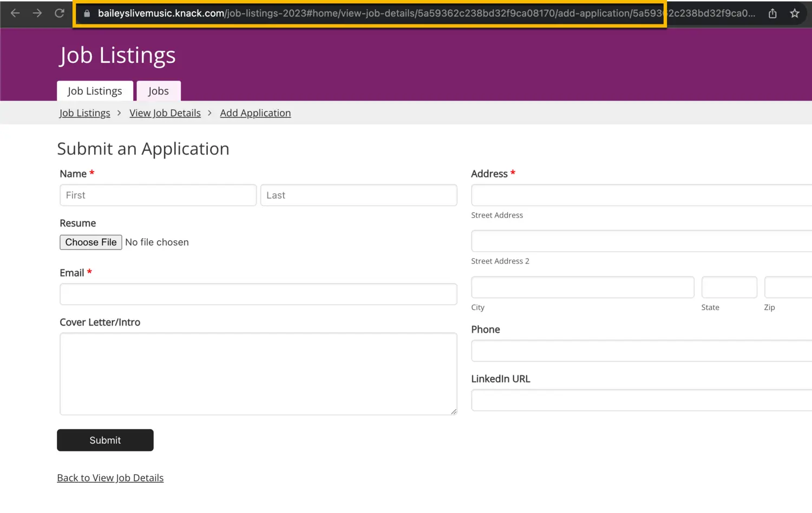The width and height of the screenshot is (812, 513).
Task: Bookmark this page via the star icon
Action: pyautogui.click(x=795, y=13)
